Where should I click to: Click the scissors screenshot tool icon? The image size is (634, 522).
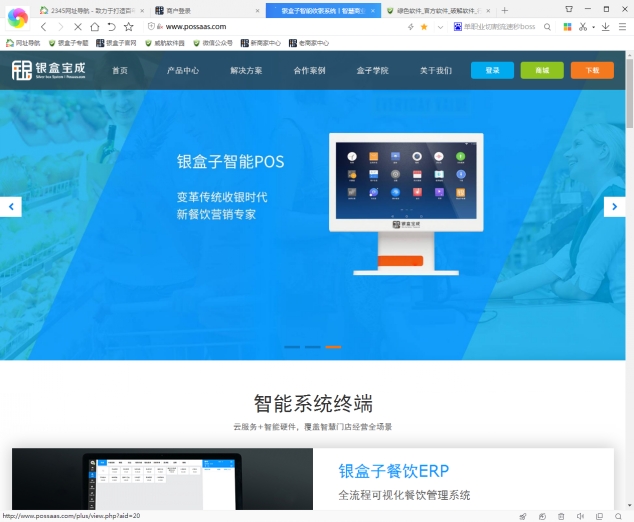click(583, 27)
